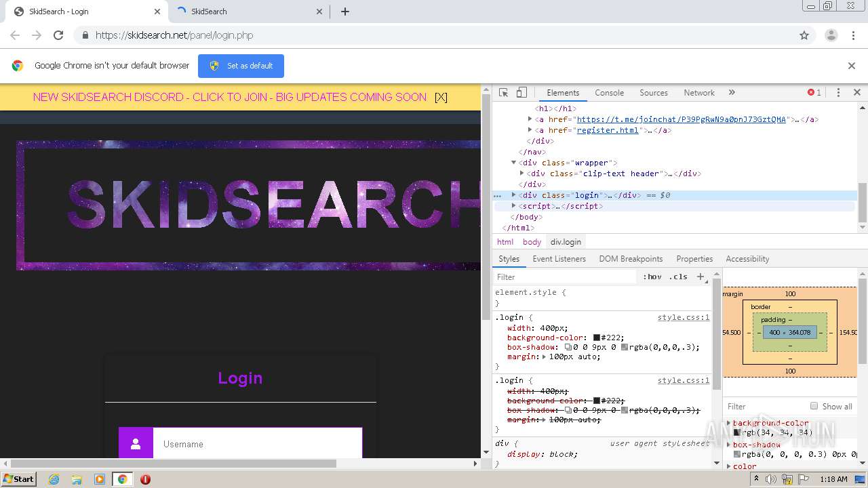Click the three dots beside selected login node
This screenshot has width=868, height=488.
click(x=497, y=195)
